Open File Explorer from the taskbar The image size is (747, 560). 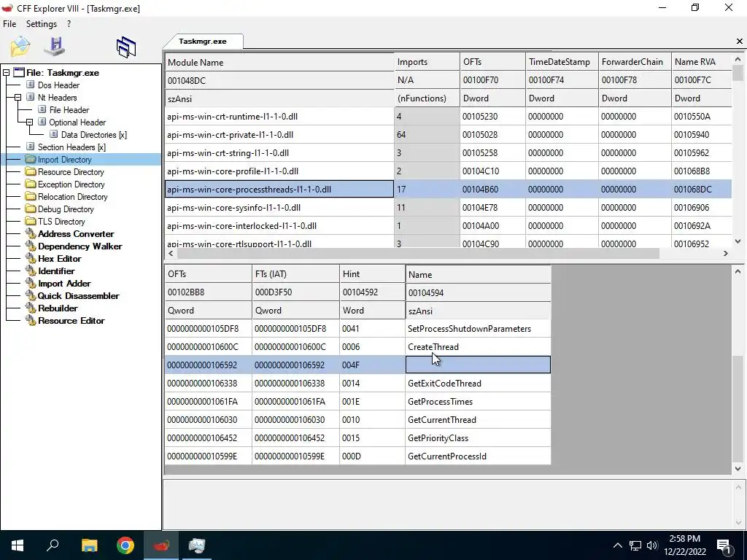click(89, 545)
